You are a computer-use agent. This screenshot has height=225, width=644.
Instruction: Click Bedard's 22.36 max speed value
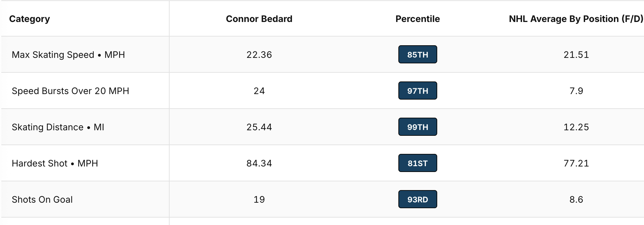pyautogui.click(x=259, y=55)
